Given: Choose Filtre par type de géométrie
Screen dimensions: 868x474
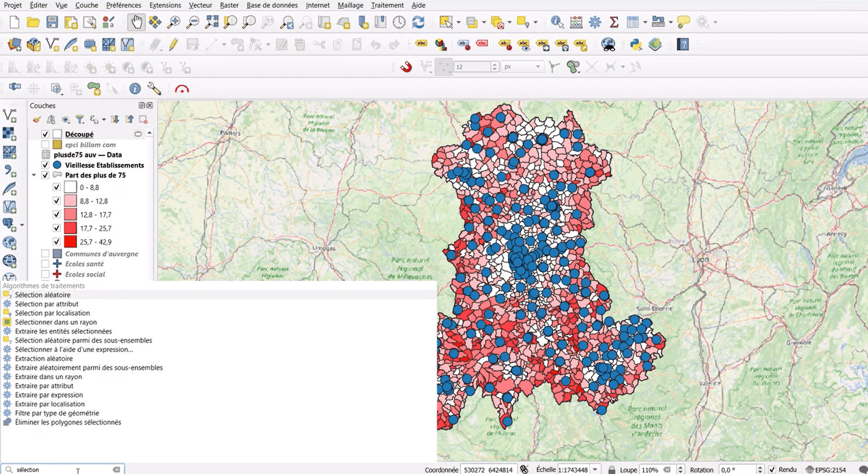Looking at the screenshot, I should (57, 413).
